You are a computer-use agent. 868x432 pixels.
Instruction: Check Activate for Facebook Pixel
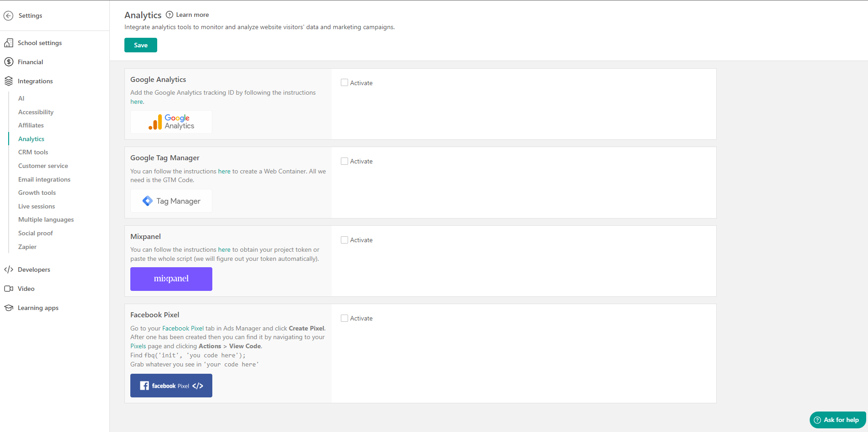344,318
